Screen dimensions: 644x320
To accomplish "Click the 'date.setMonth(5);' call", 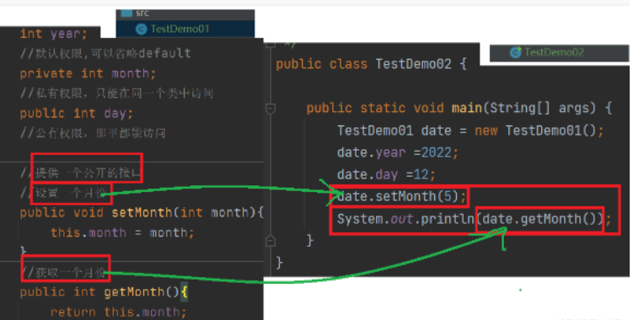I will tap(402, 197).
